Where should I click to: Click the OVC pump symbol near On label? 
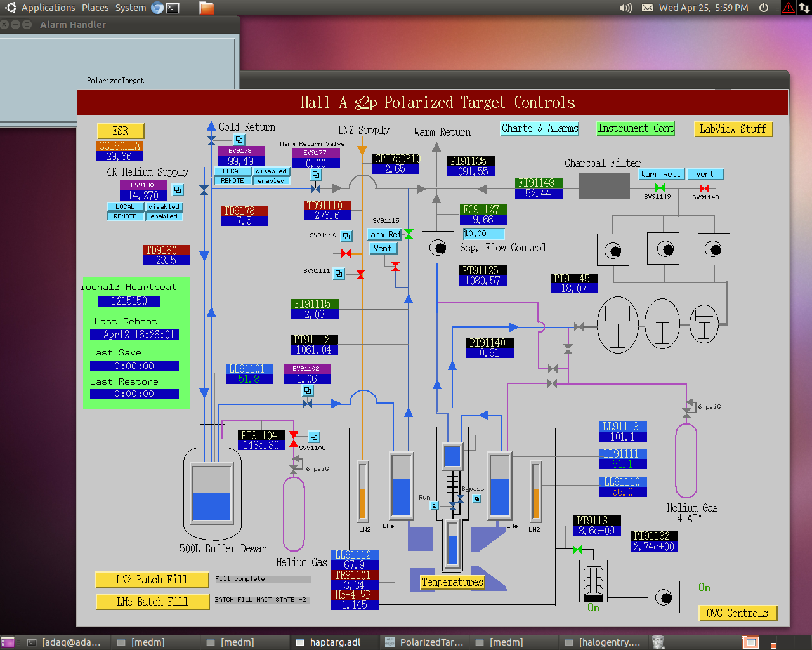coord(664,597)
